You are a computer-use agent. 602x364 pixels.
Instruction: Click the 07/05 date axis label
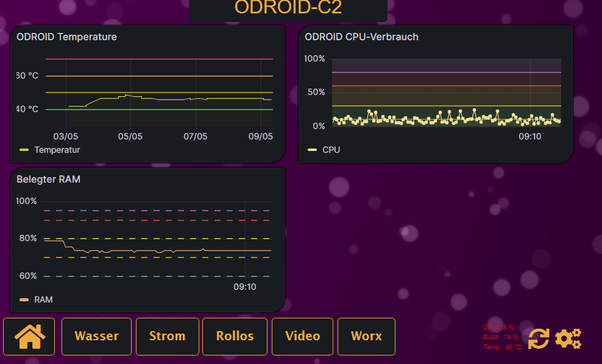(x=196, y=136)
